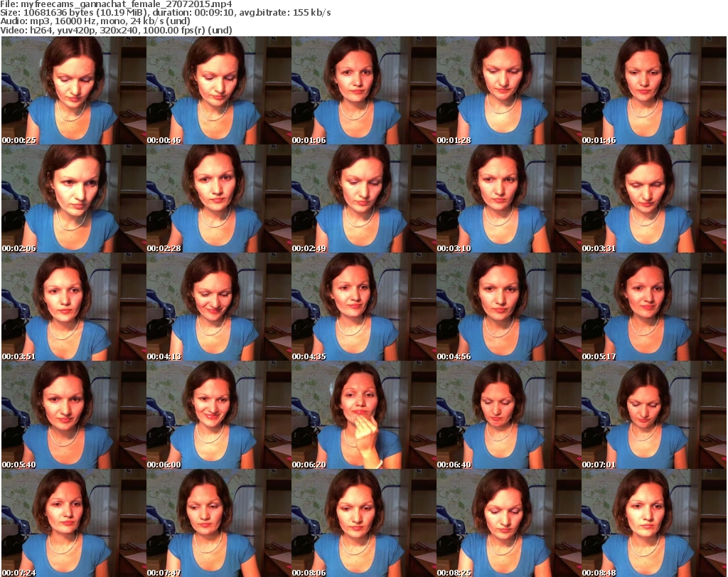
Task: Select the frame at 00:04:56
Action: (x=509, y=307)
